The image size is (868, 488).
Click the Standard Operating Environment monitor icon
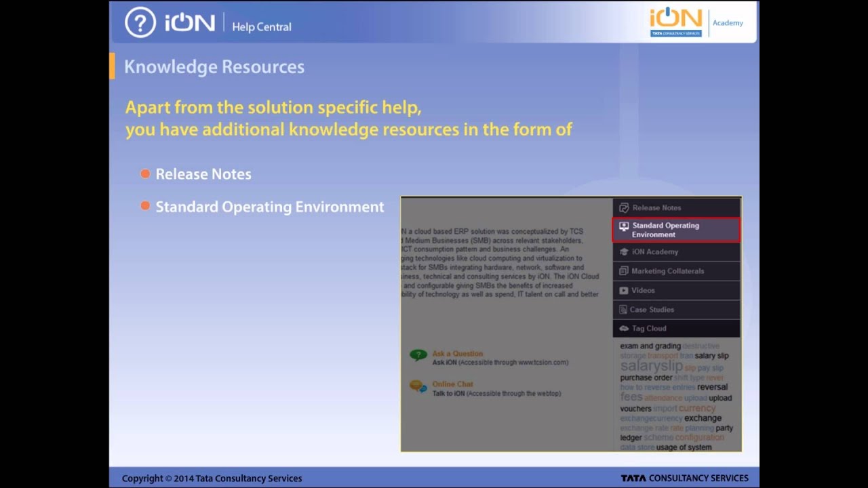click(624, 226)
